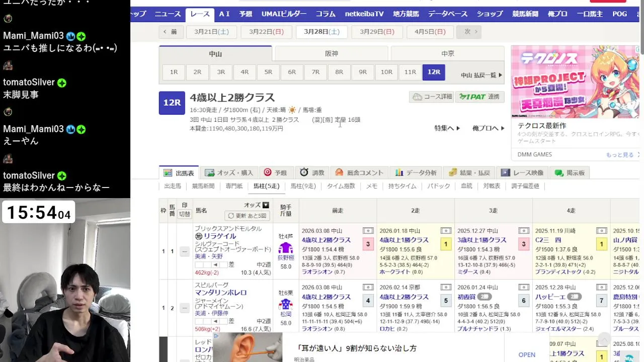Select race 11R
644x362 pixels.
pyautogui.click(x=410, y=72)
